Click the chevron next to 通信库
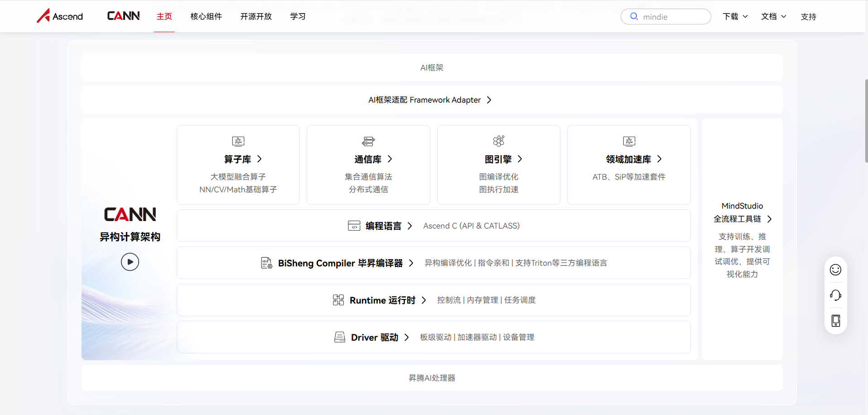 point(390,159)
